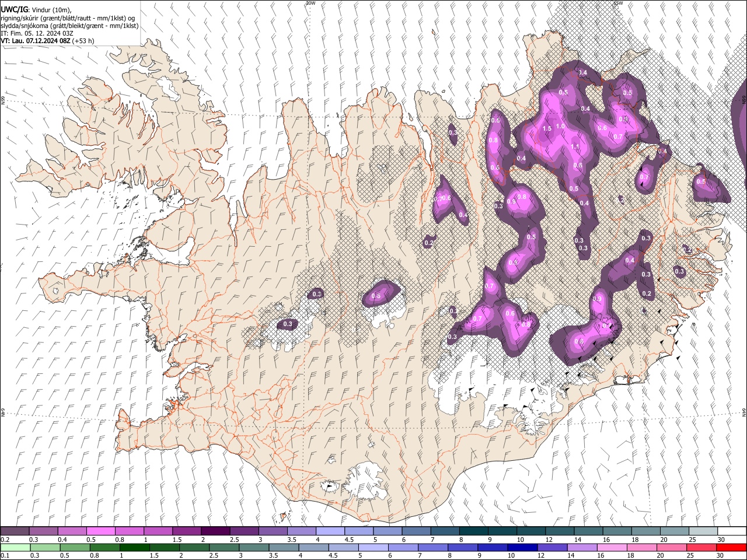
Task: Click the upper-row swatch between 0.4 and 0.5
Action: [72, 531]
